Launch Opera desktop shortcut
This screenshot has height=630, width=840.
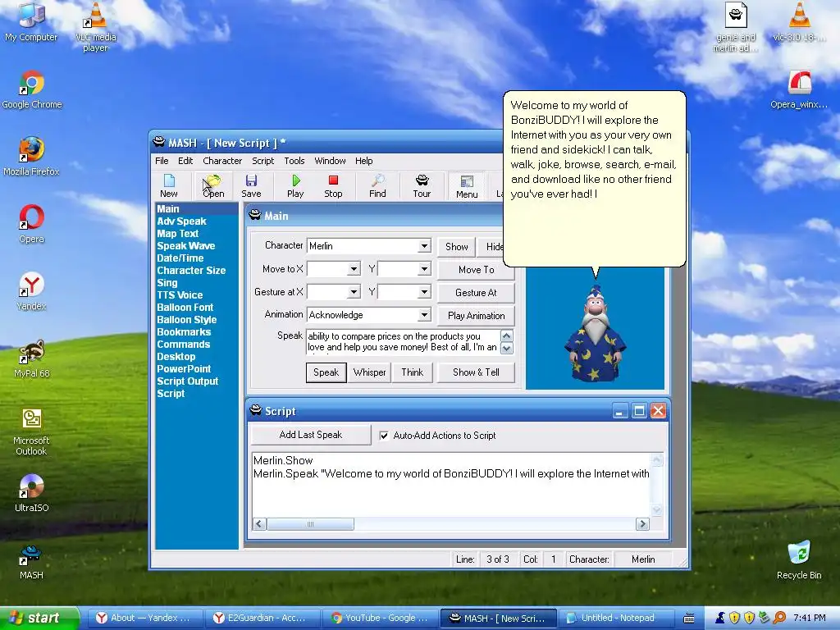click(32, 224)
